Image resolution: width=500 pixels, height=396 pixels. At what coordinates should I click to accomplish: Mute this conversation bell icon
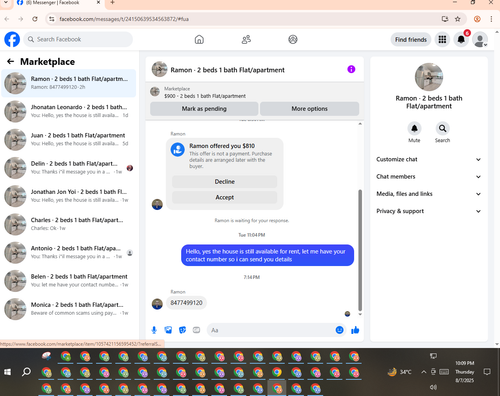click(x=414, y=128)
